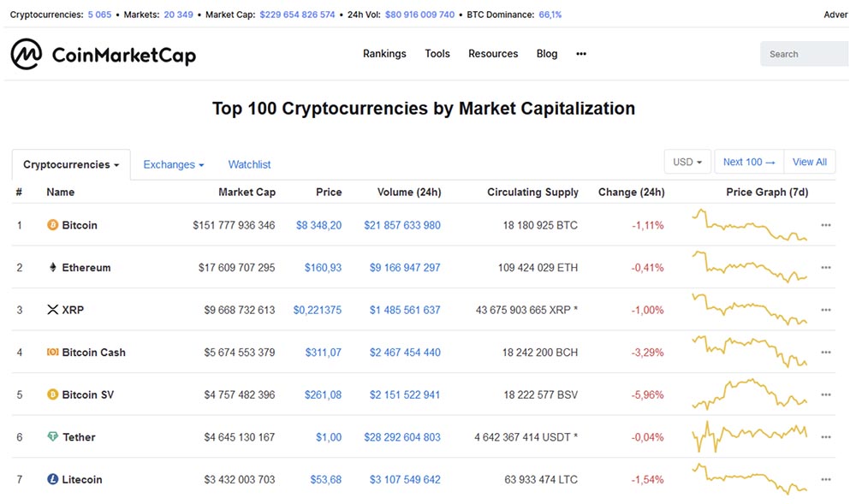This screenshot has width=856, height=504.
Task: Open the three-dot menu in Bitcoin's row
Action: pyautogui.click(x=825, y=225)
